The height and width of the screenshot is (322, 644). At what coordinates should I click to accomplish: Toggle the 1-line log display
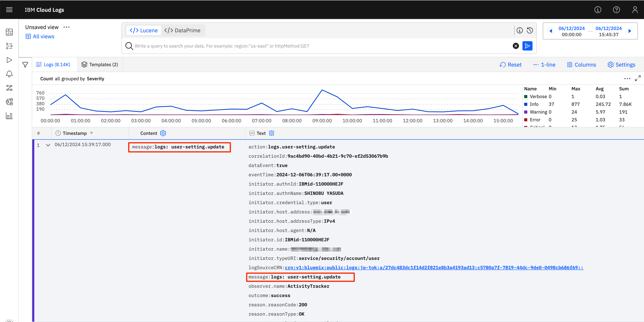[544, 65]
